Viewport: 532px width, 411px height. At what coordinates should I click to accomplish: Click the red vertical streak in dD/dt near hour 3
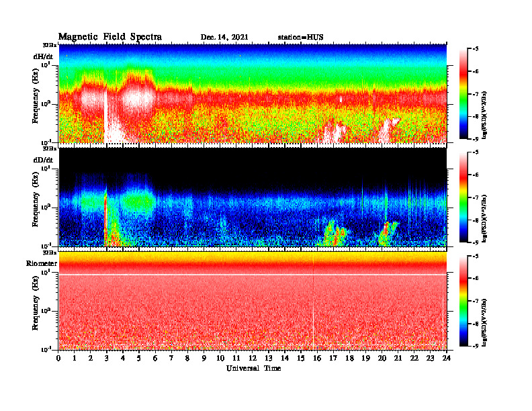click(105, 217)
